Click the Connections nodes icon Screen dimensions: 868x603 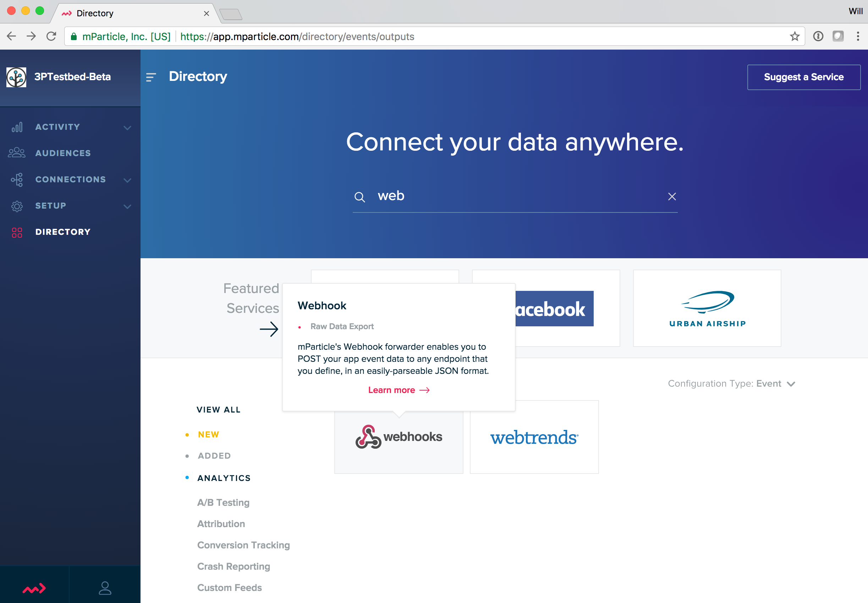click(17, 179)
